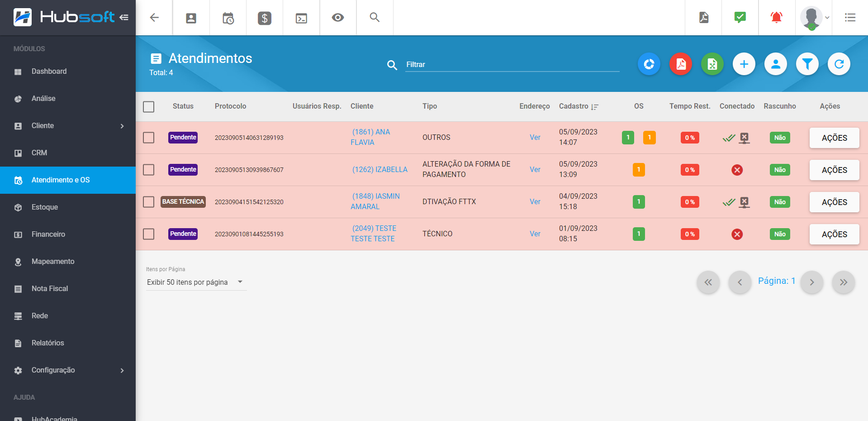Add a new atendimento with plus button
The height and width of the screenshot is (421, 868).
pyautogui.click(x=744, y=64)
